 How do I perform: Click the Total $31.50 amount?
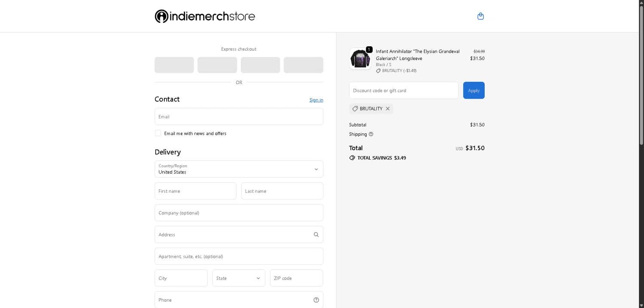point(475,148)
